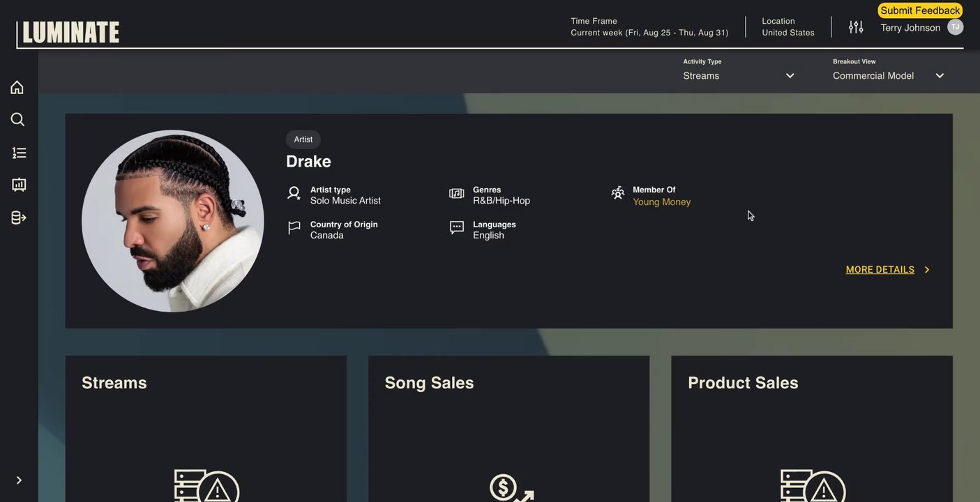Image resolution: width=980 pixels, height=502 pixels.
Task: Open the Breakout View Commercial Model dropdown
Action: tap(888, 75)
